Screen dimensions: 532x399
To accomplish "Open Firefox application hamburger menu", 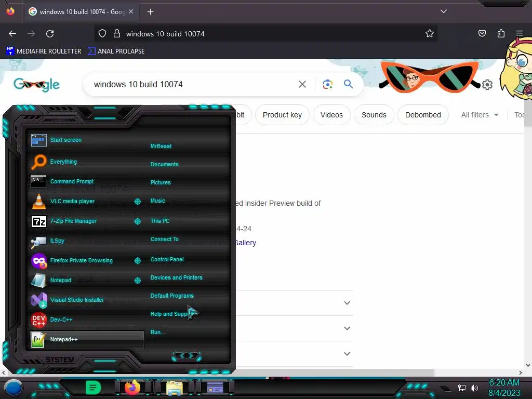I will pos(520,34).
